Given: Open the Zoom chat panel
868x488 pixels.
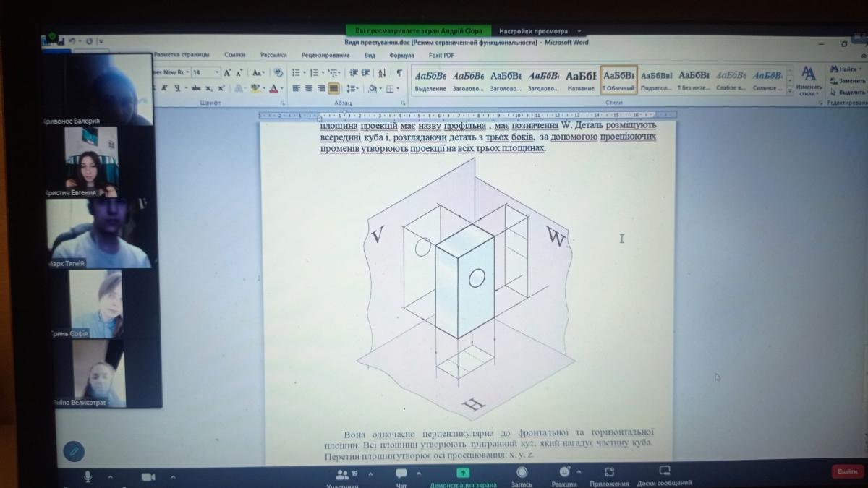Looking at the screenshot, I should (x=401, y=474).
